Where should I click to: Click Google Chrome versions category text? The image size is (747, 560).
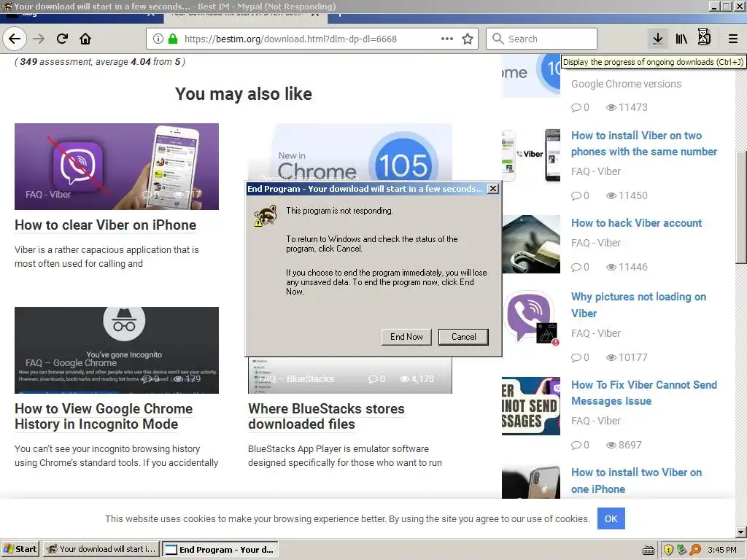pos(626,84)
